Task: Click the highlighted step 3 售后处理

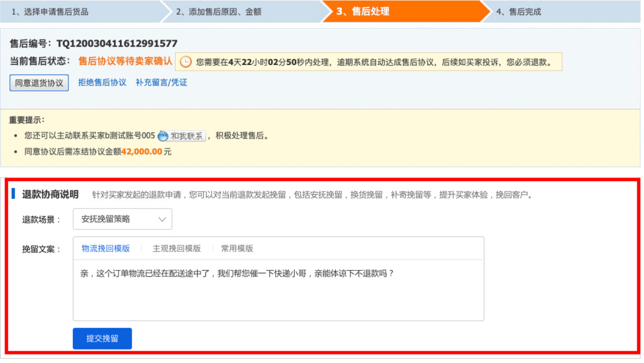Action: click(363, 11)
